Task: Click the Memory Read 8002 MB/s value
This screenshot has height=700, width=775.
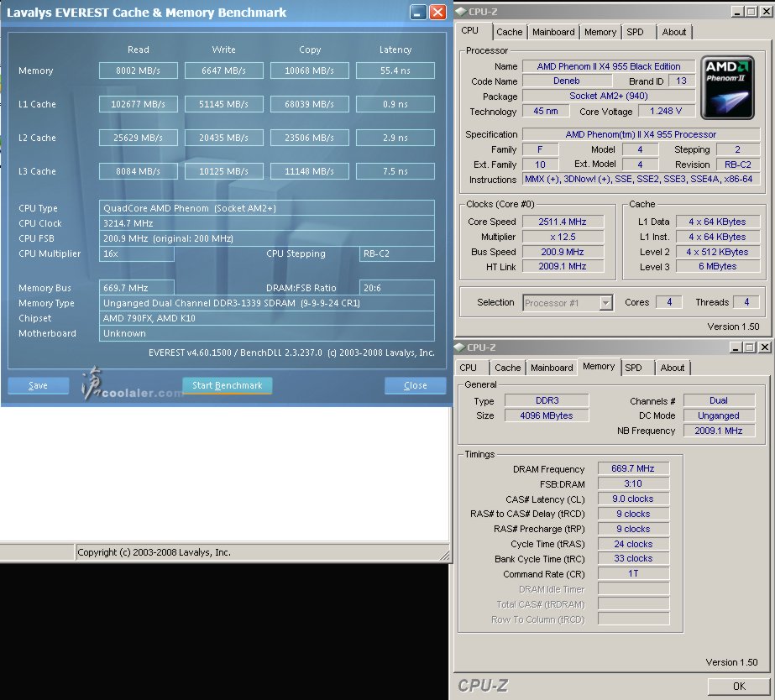Action: [138, 71]
